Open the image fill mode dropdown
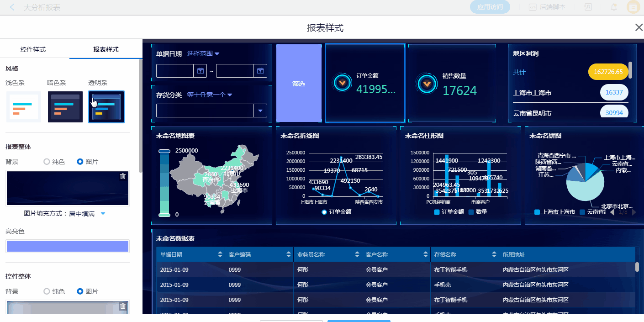The image size is (644, 322). (103, 214)
